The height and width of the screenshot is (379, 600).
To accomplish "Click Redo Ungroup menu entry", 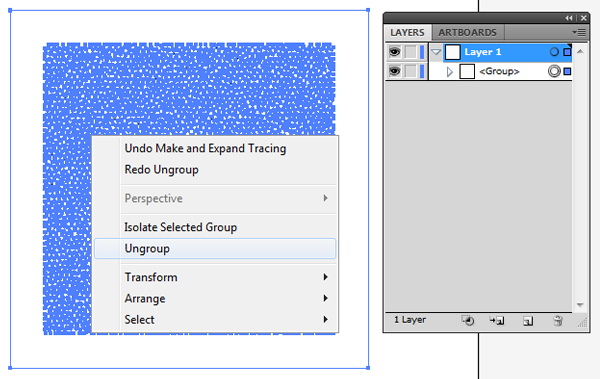I will pyautogui.click(x=161, y=170).
